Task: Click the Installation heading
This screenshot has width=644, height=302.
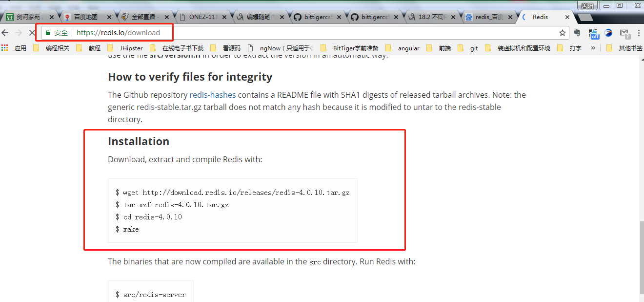Action: click(x=139, y=141)
